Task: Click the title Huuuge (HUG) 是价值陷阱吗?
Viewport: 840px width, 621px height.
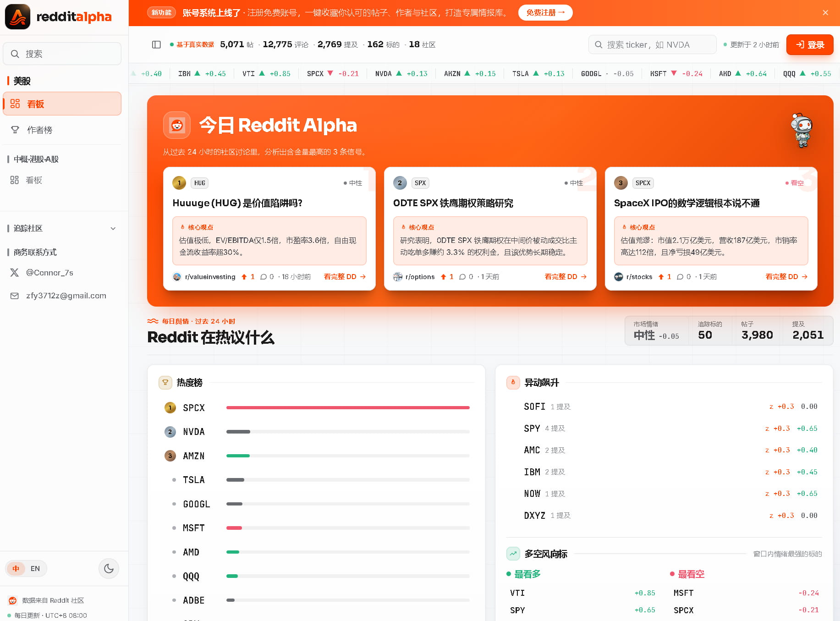Action: click(x=237, y=203)
